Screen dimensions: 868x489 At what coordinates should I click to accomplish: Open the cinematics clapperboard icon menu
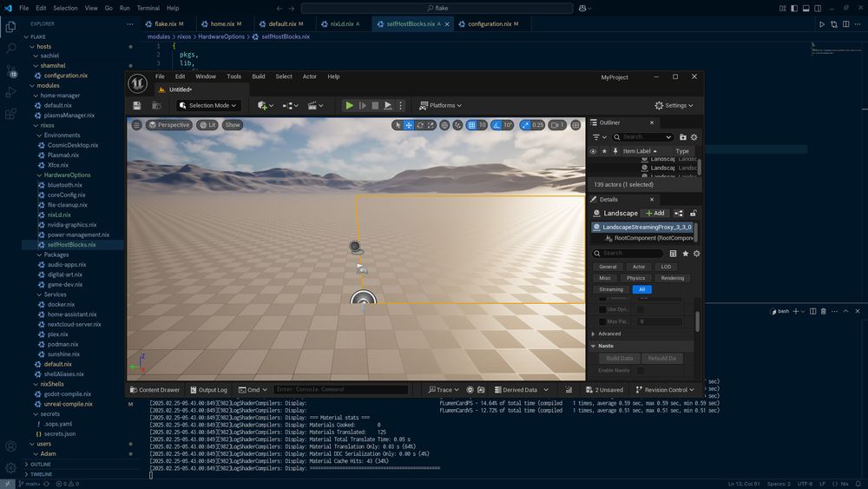(x=314, y=105)
